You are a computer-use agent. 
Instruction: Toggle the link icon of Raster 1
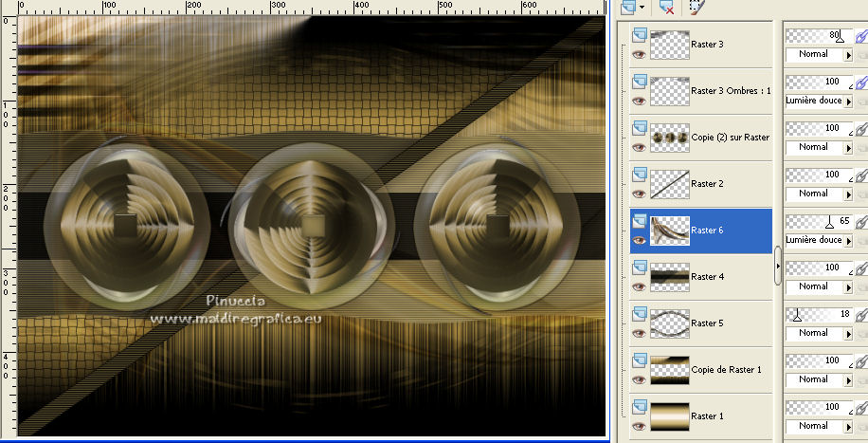click(861, 409)
